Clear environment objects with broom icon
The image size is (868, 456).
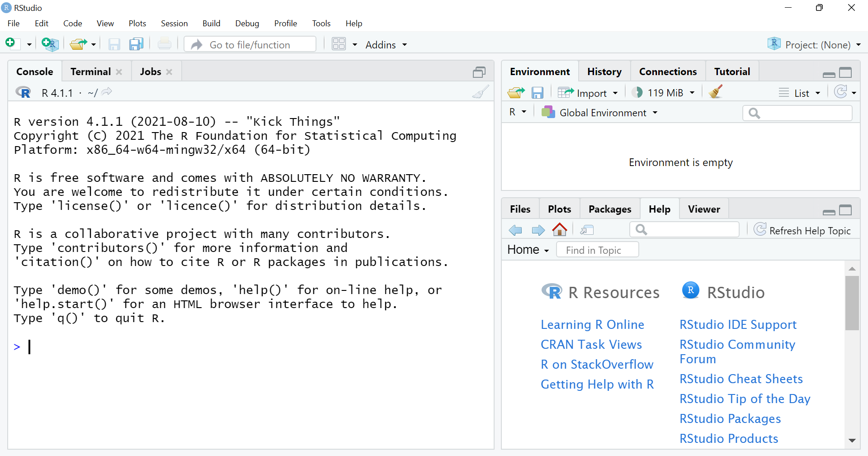tap(716, 92)
